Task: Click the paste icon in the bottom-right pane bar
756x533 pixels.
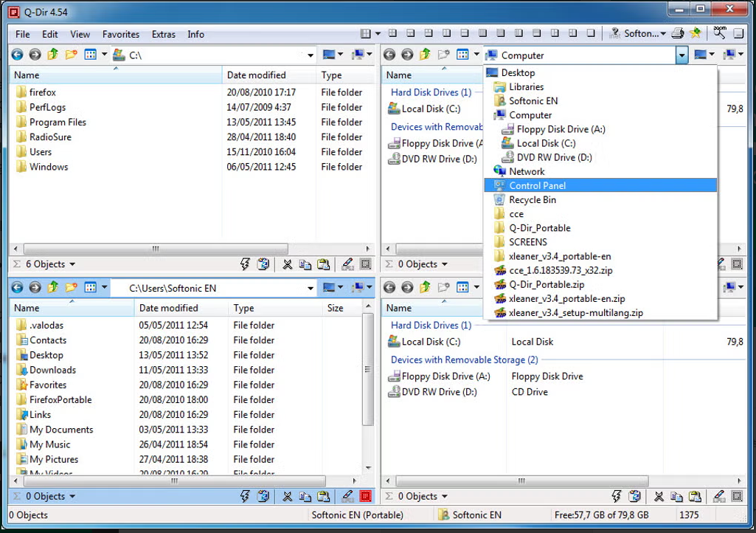Action: click(695, 496)
